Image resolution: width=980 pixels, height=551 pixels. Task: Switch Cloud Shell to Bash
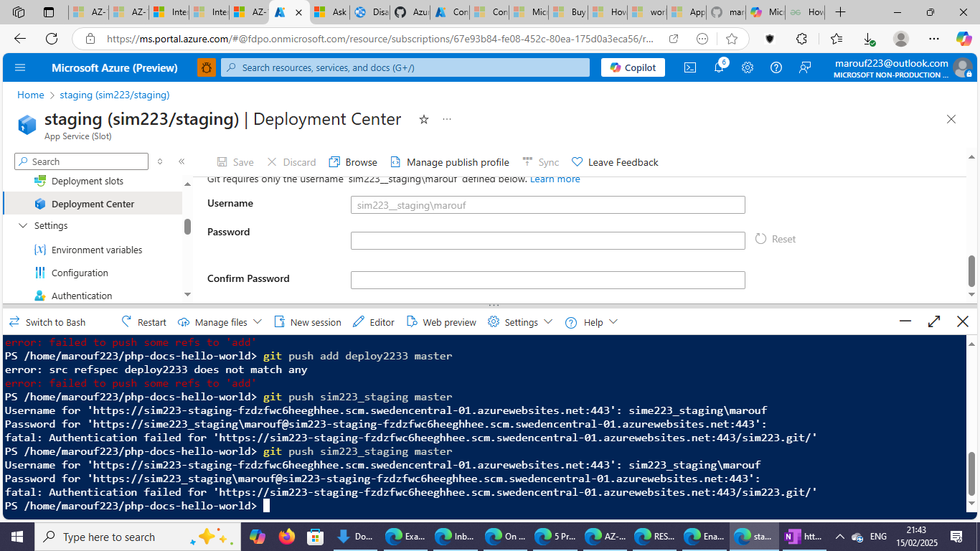[x=47, y=322]
